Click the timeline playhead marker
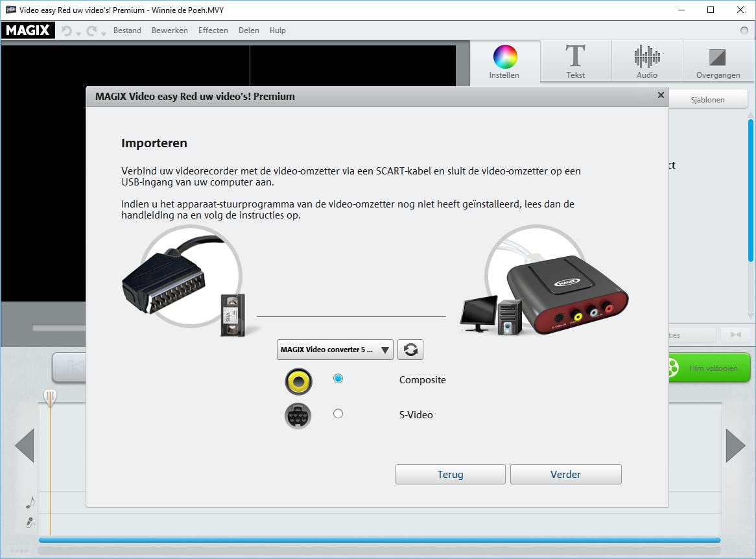This screenshot has height=559, width=756. (50, 398)
